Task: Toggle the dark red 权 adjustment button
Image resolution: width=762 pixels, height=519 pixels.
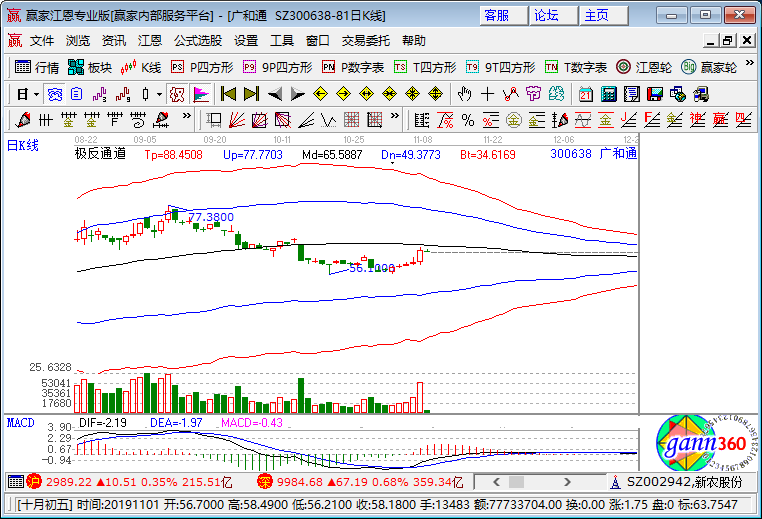Action: [x=176, y=94]
